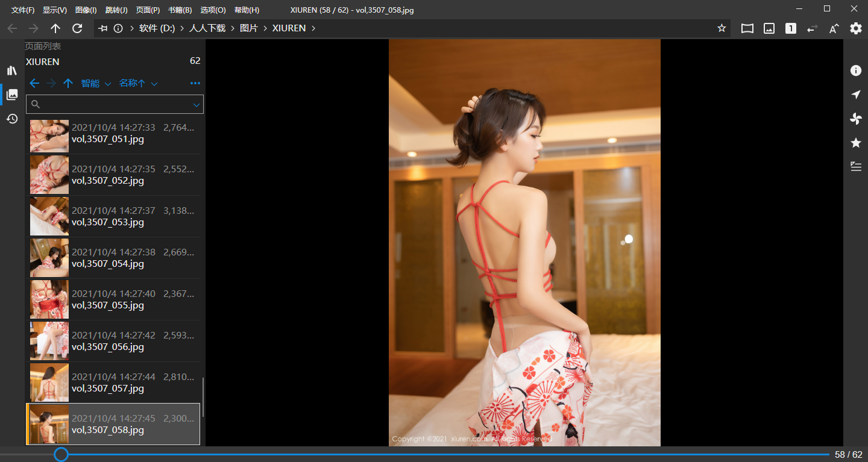
Task: Open the Bookmark panel
Action: pos(855,143)
